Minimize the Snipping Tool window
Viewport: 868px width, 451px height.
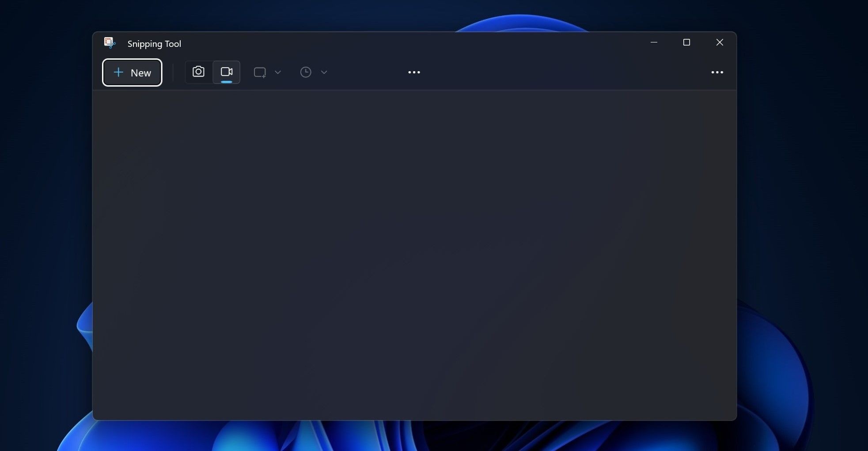coord(654,42)
